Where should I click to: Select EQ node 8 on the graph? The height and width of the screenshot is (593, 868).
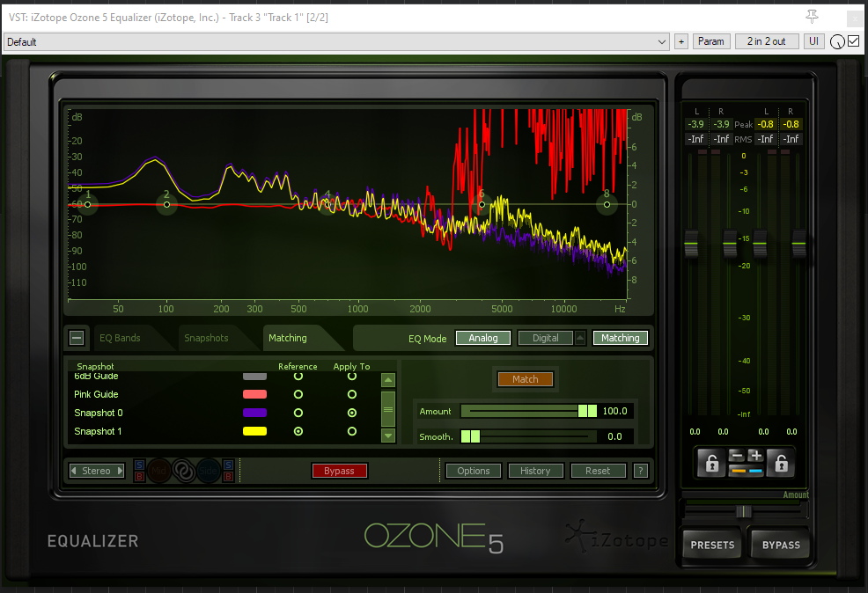[x=607, y=204]
